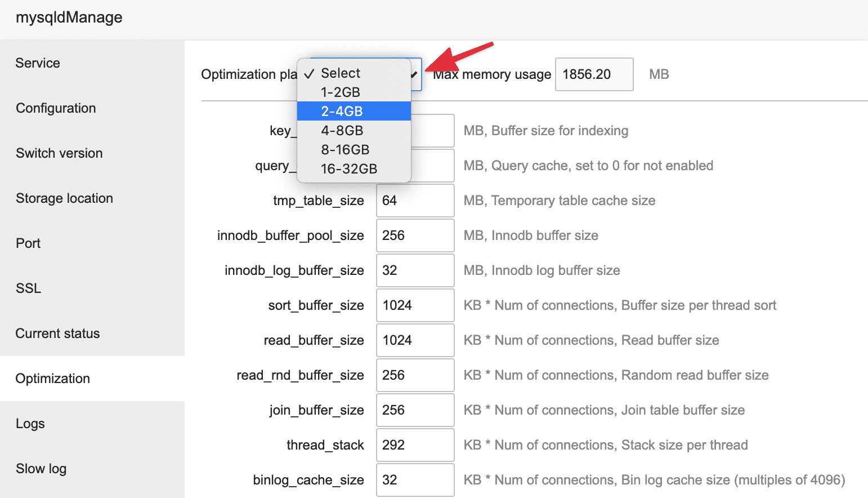Open the Service tab in sidebar
The width and height of the screenshot is (868, 498).
click(x=38, y=63)
